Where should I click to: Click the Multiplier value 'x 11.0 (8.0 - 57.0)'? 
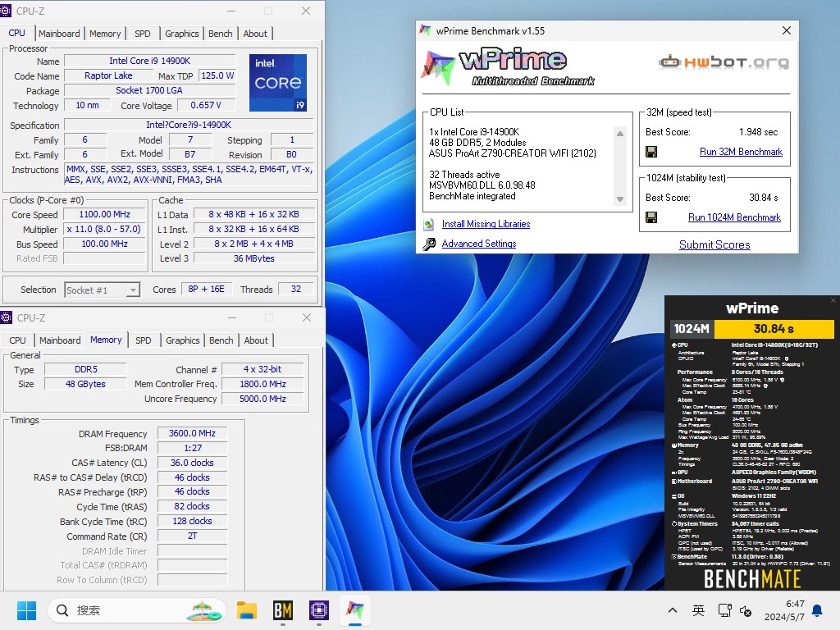(x=105, y=229)
